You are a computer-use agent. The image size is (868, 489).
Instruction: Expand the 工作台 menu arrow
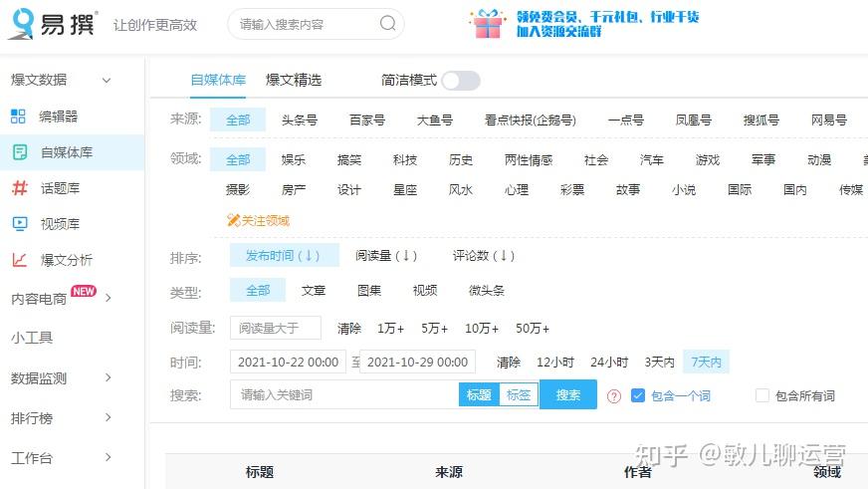point(108,457)
